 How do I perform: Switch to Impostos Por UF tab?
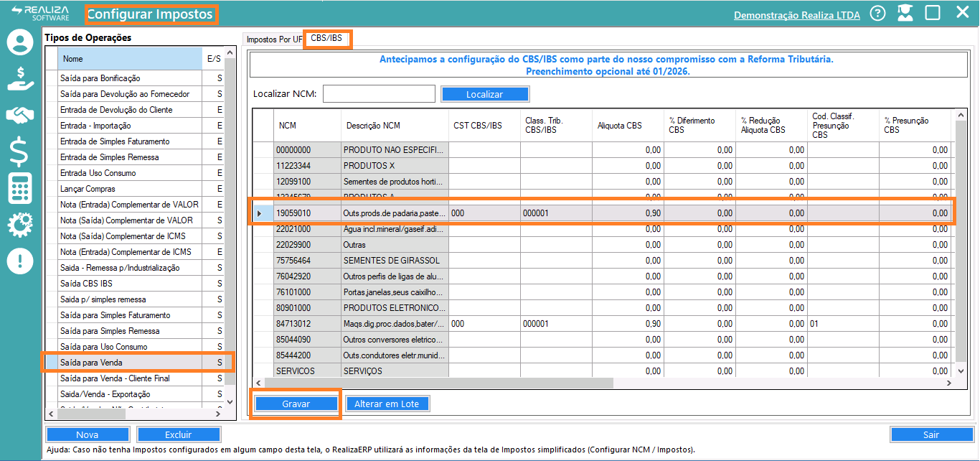point(273,39)
